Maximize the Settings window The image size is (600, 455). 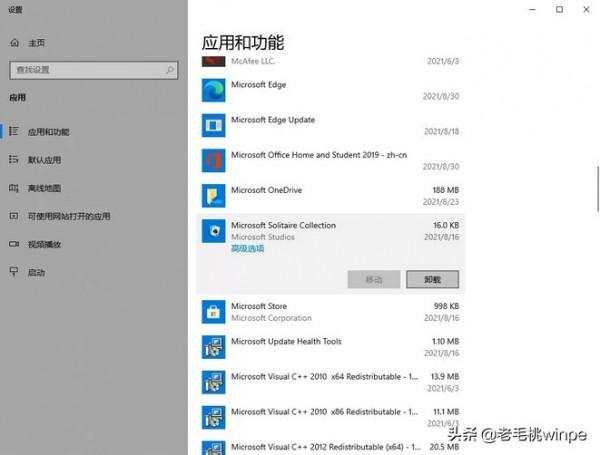pos(559,10)
